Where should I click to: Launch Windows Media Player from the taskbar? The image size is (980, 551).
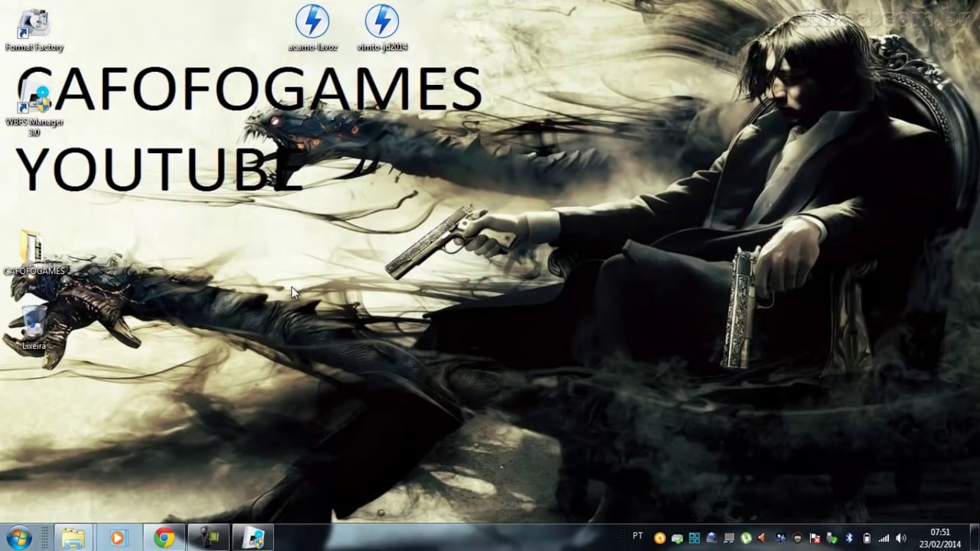[x=117, y=538]
